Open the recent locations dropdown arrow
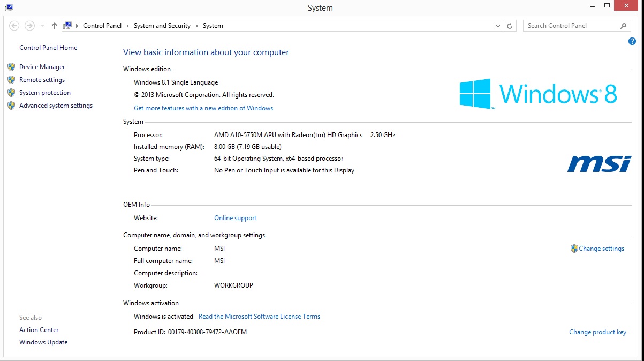 (x=42, y=26)
